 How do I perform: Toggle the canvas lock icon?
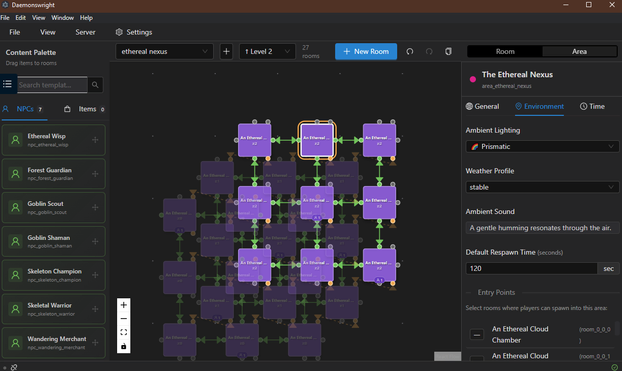[123, 346]
